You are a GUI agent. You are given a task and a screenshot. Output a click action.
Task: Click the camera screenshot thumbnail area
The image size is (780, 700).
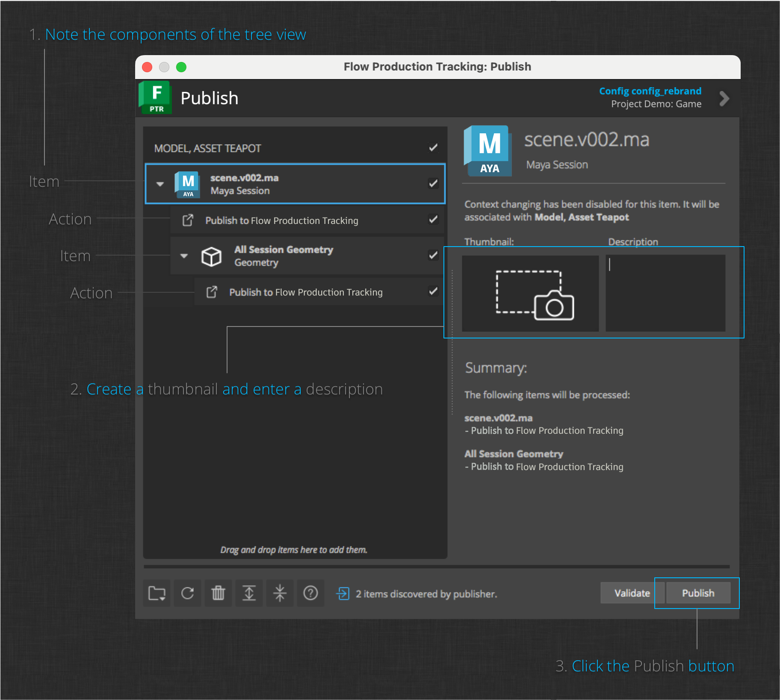tap(530, 293)
